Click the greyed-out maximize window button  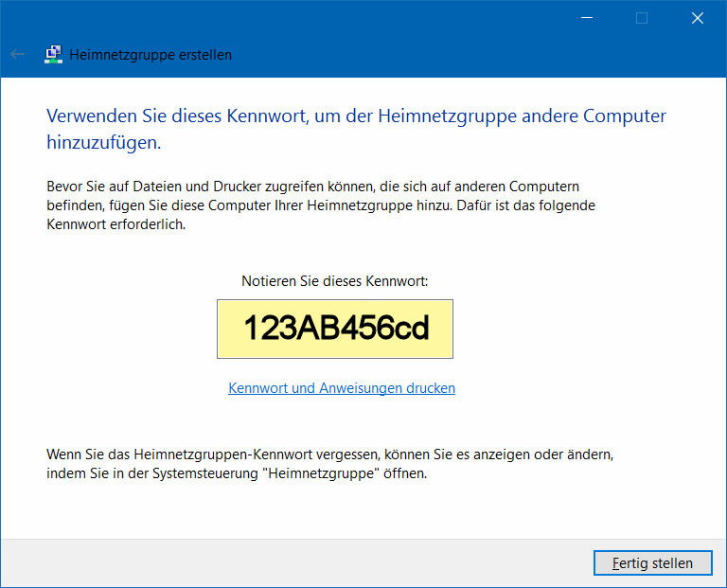tap(642, 17)
